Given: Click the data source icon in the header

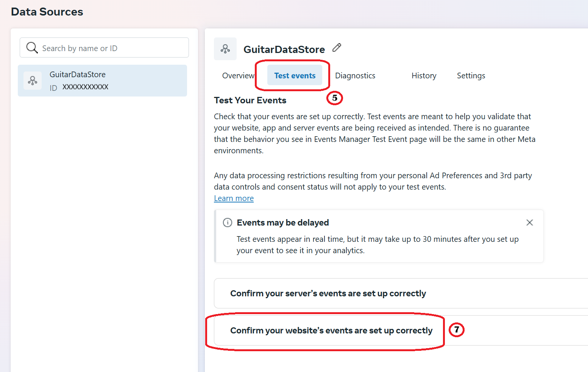Looking at the screenshot, I should point(225,49).
